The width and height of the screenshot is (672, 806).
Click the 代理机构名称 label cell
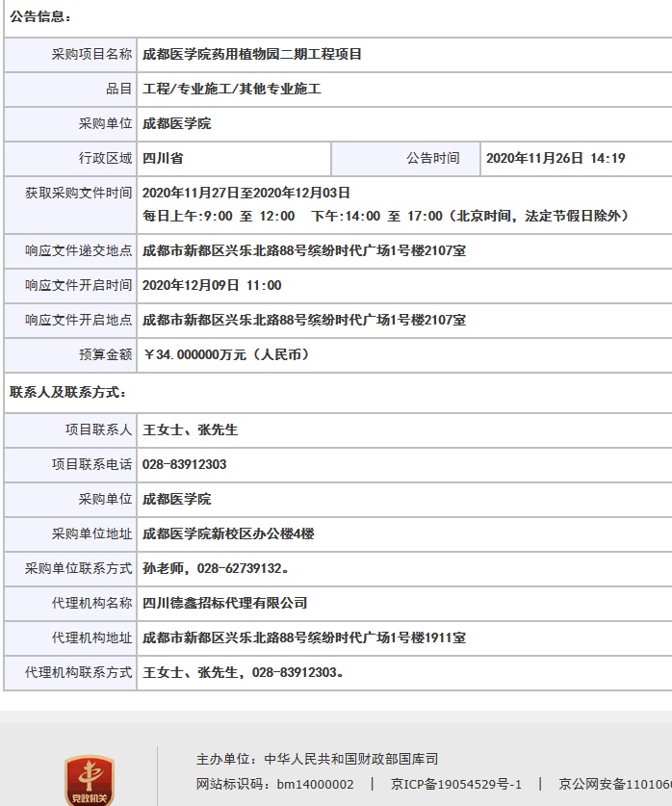pyautogui.click(x=70, y=603)
